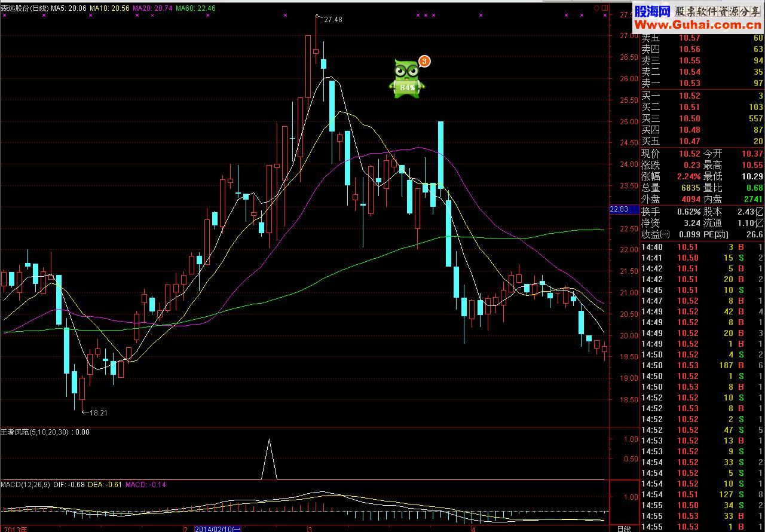Click the 27.48 high price label

(333, 20)
